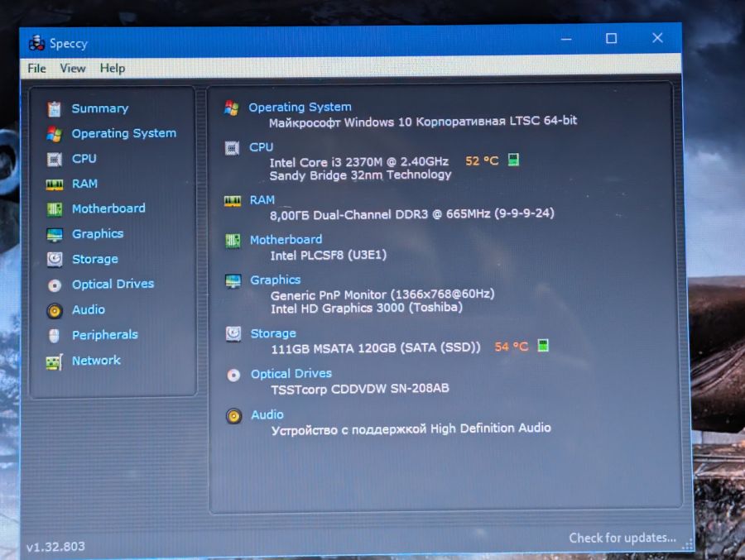The height and width of the screenshot is (560, 745).
Task: Select Graphics in the sidebar list
Action: pos(98,234)
